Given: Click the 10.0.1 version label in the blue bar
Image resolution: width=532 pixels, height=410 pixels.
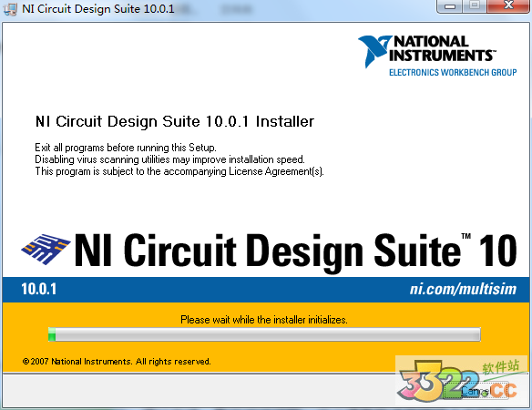Looking at the screenshot, I should point(38,289).
